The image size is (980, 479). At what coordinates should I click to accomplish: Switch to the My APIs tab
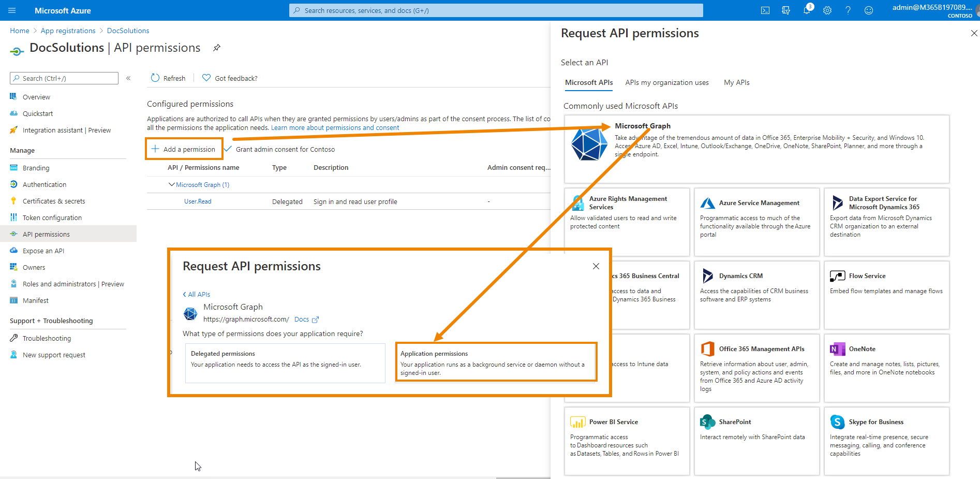[736, 82]
